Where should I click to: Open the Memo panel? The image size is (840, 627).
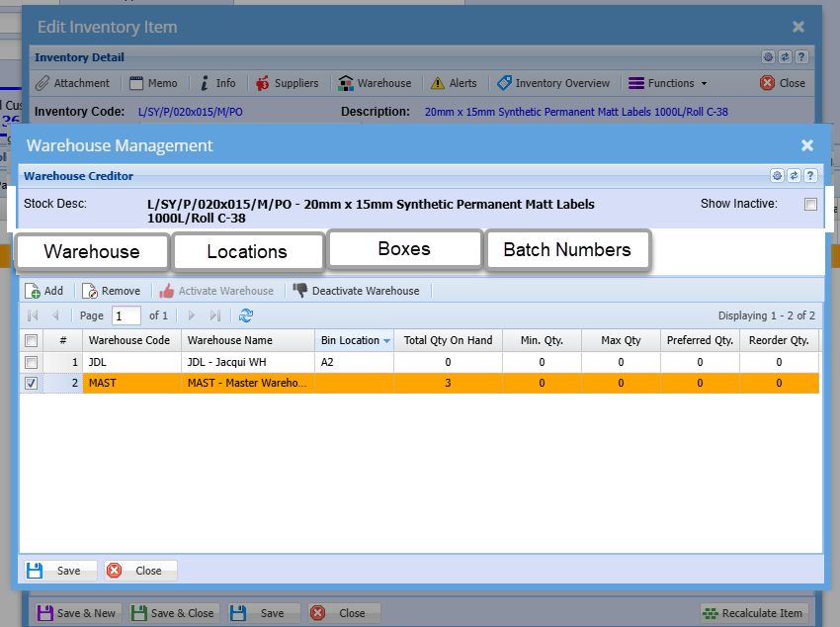153,83
